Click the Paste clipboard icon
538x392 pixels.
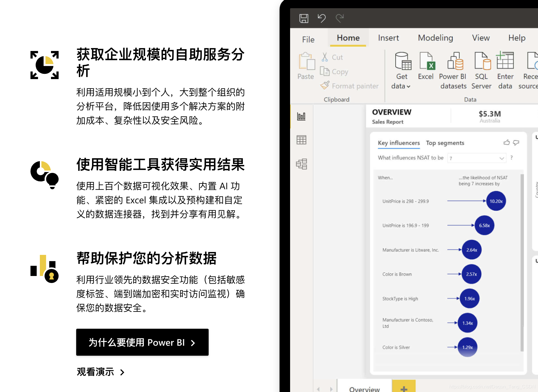(x=307, y=61)
